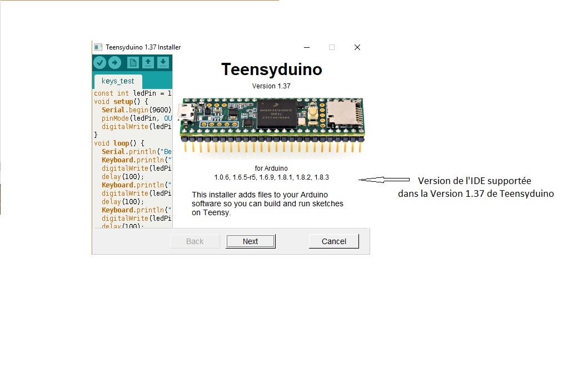Viewport: 588px width, 382px height.
Task: Click the 'Version 1.37' label
Action: 271,86
